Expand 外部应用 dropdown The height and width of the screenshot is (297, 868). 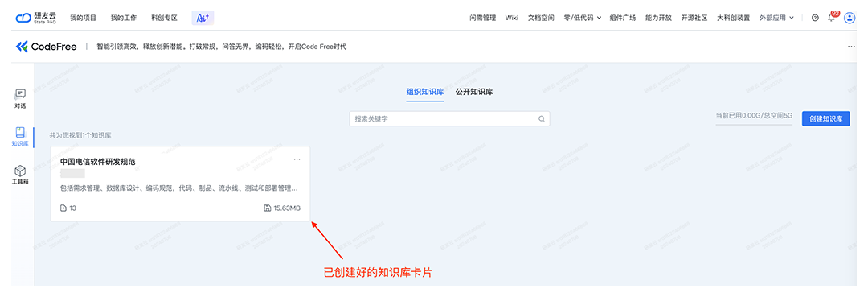(x=776, y=18)
